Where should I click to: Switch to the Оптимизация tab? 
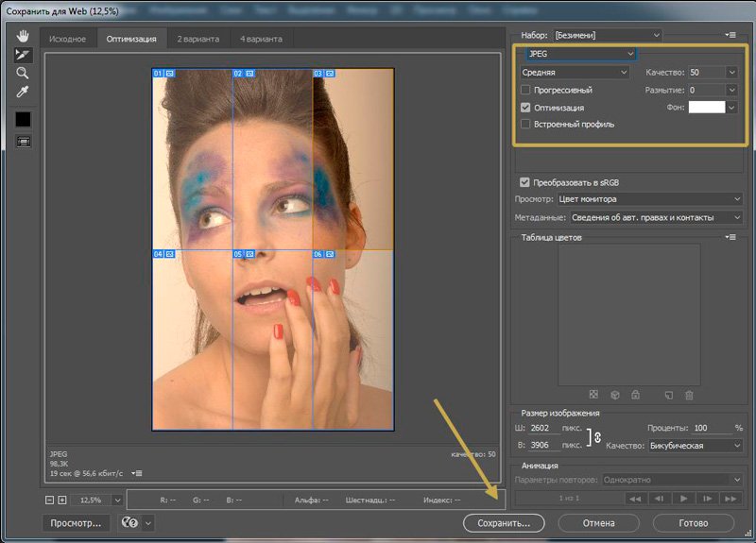click(x=131, y=39)
